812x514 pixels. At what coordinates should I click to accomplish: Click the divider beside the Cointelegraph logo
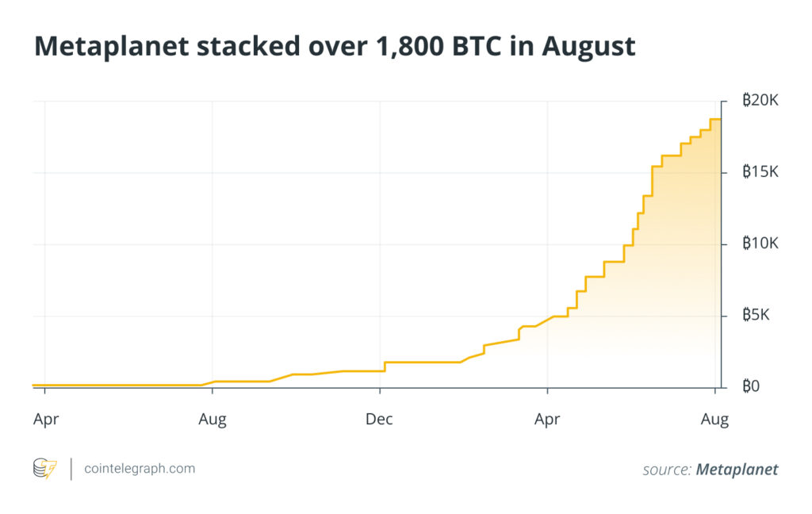71,469
